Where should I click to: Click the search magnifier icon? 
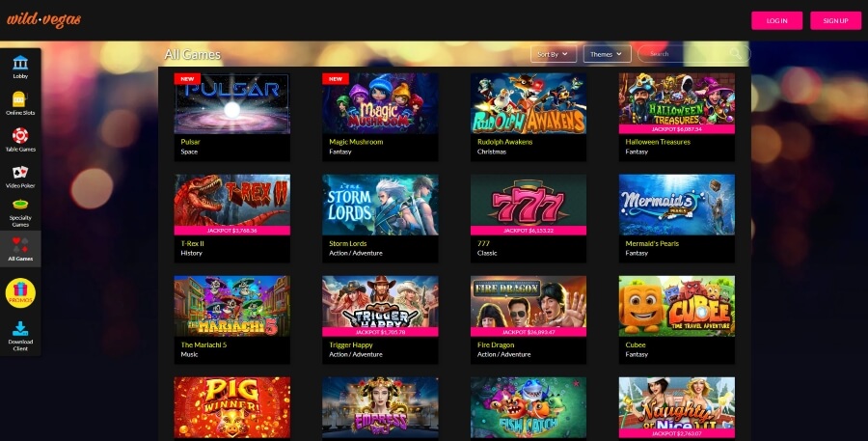(x=735, y=54)
